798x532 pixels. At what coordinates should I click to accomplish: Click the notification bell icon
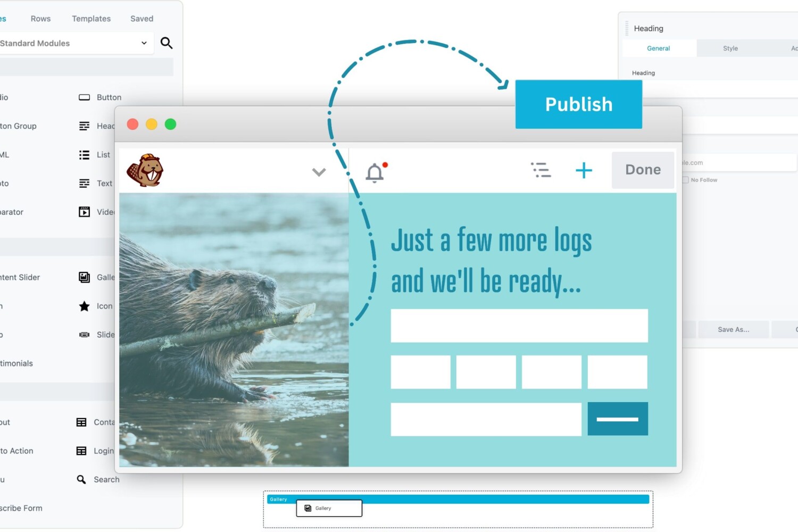coord(375,172)
